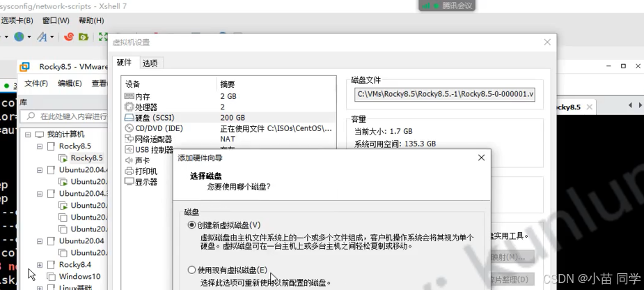Click the library search input box
Screen dimensions: 644x290
click(x=63, y=116)
